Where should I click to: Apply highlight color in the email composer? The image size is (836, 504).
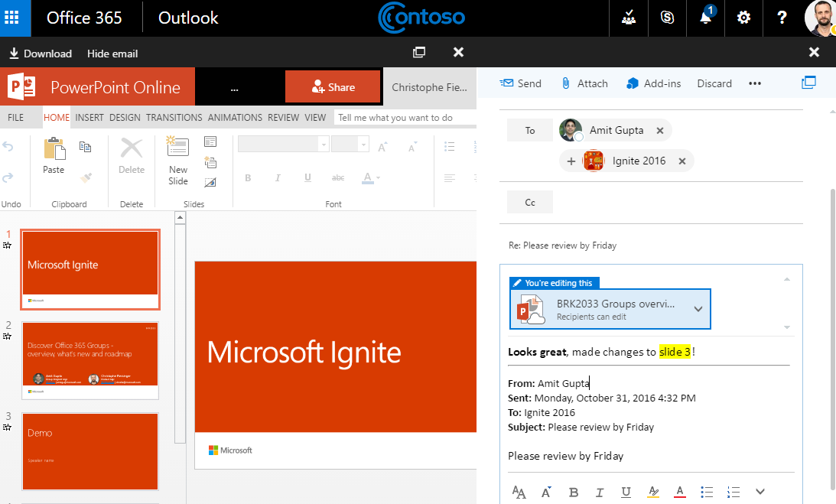(654, 492)
